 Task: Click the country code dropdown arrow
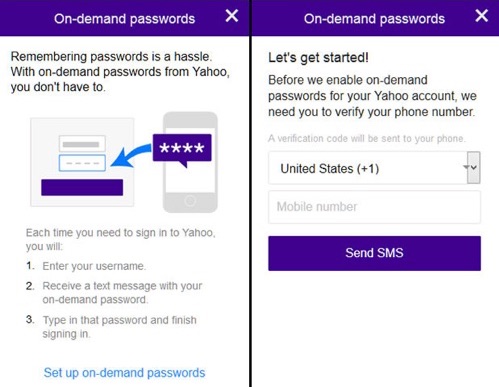point(474,167)
